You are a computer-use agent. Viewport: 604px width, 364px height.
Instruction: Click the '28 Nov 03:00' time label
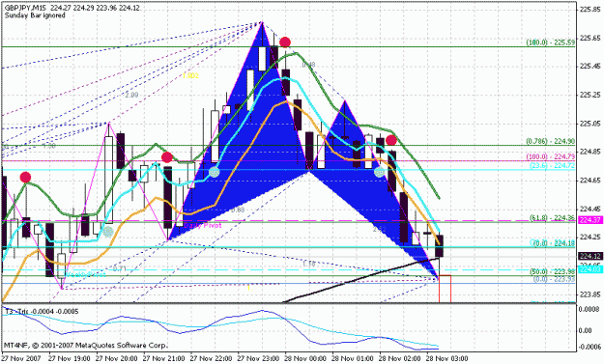[x=447, y=358]
